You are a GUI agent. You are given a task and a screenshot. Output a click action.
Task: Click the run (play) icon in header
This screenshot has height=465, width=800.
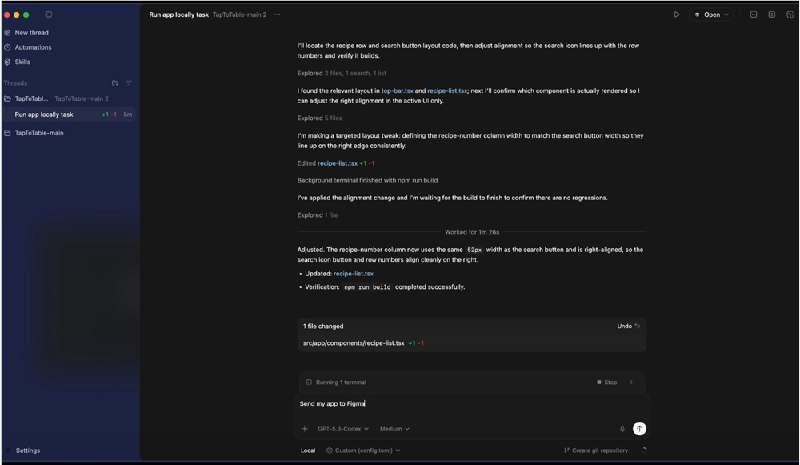click(x=676, y=14)
